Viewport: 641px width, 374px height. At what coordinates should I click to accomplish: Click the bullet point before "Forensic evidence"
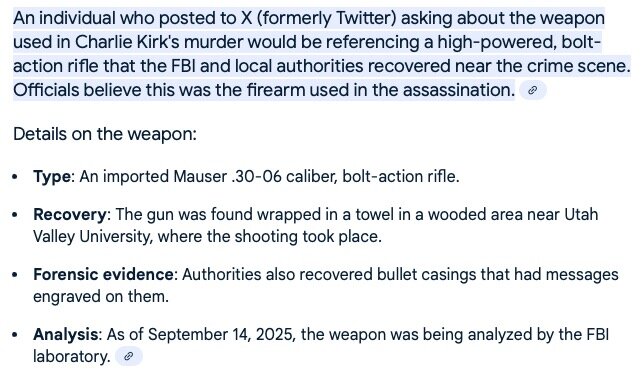pos(15,275)
